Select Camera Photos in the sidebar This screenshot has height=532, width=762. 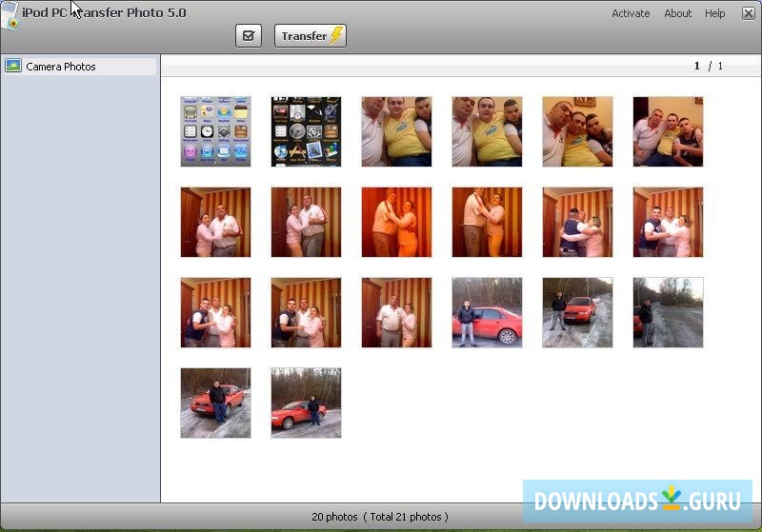tap(80, 66)
